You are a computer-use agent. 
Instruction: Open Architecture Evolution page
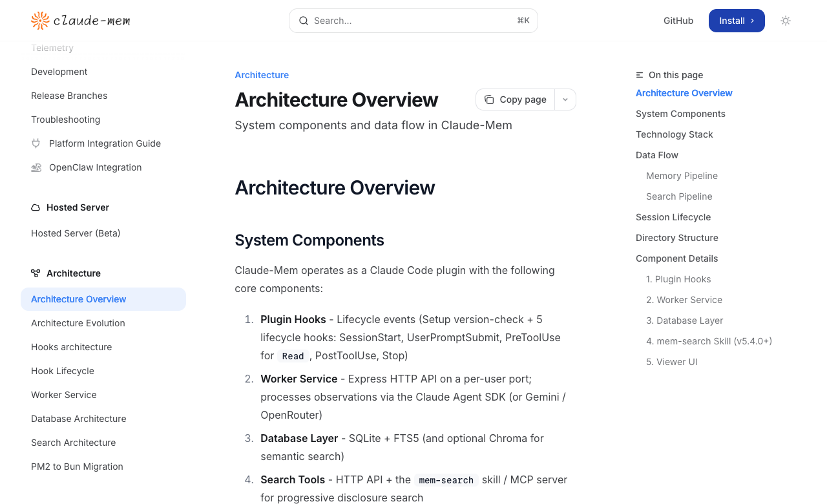click(x=78, y=323)
